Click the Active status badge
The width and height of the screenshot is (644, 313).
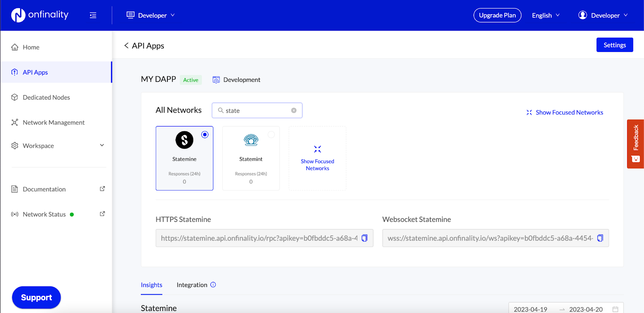point(191,80)
